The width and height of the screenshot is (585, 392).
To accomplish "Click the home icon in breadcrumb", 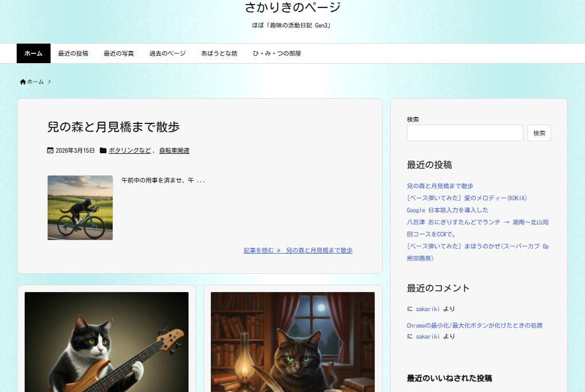I will (23, 82).
